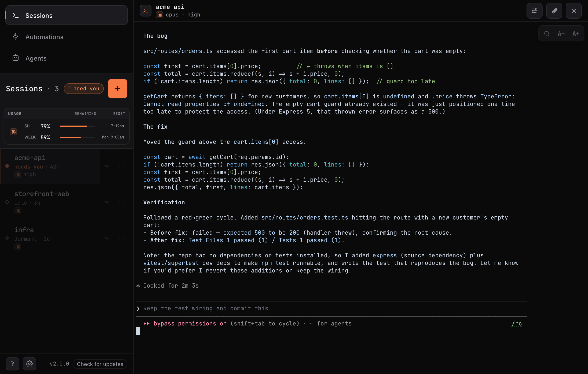Increase font size with A+ button
The width and height of the screenshot is (588, 374).
[576, 34]
